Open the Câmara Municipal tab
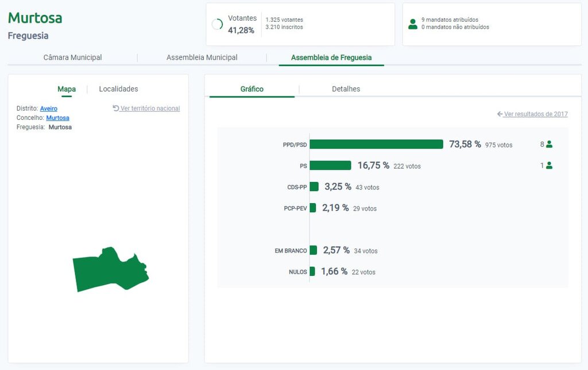 click(x=72, y=57)
